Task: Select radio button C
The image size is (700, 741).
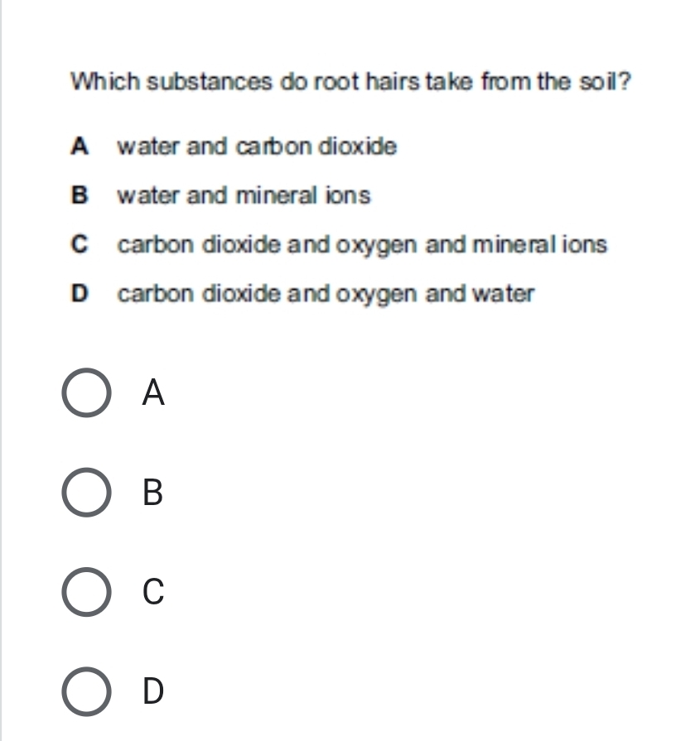Action: pos(85,593)
